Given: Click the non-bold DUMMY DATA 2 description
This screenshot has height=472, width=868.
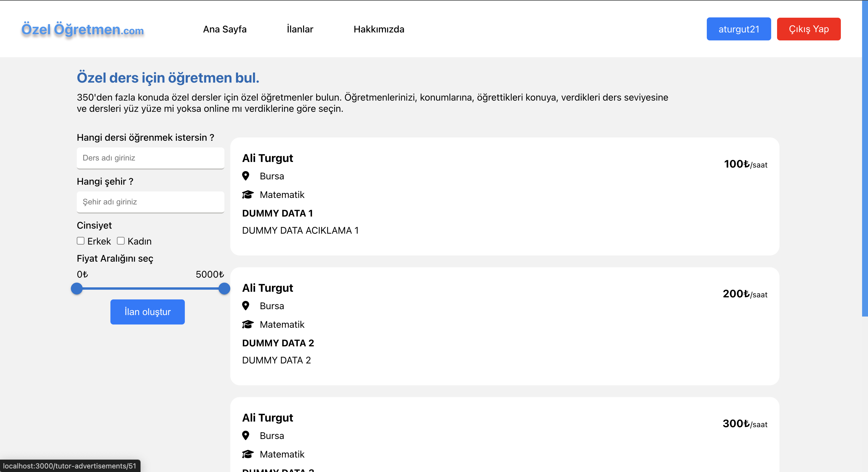Looking at the screenshot, I should (276, 360).
